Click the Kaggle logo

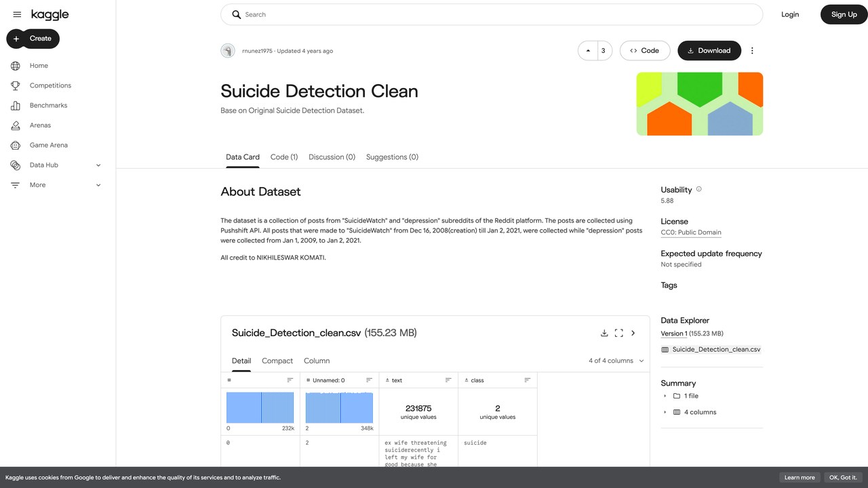[50, 14]
